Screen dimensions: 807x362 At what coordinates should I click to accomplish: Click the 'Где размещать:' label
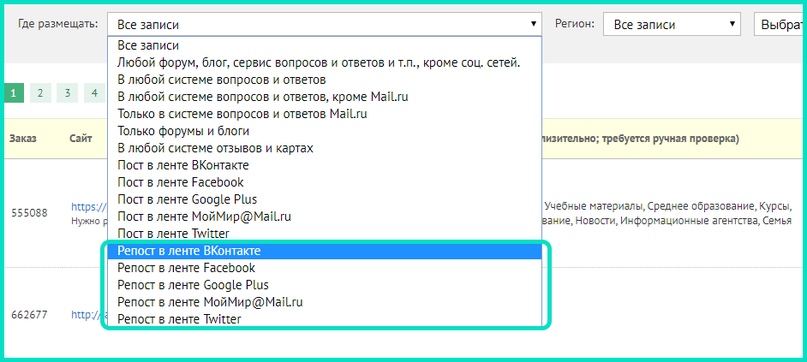click(58, 24)
